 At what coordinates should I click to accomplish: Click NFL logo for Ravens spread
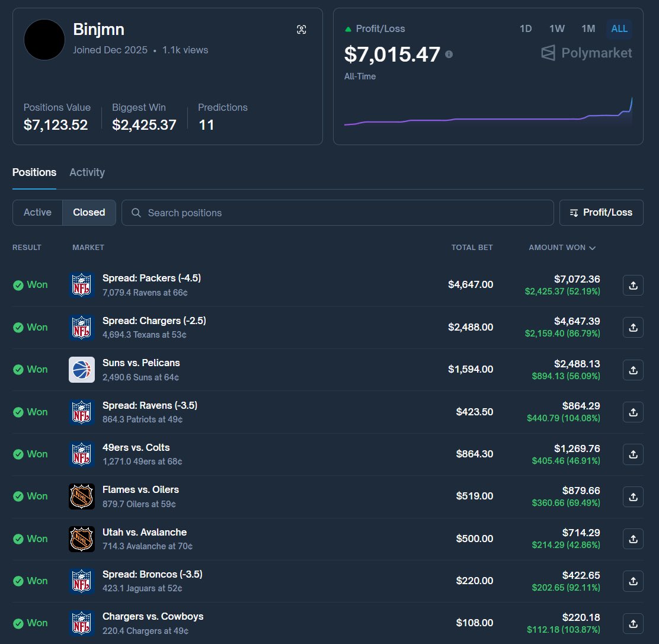coord(82,412)
